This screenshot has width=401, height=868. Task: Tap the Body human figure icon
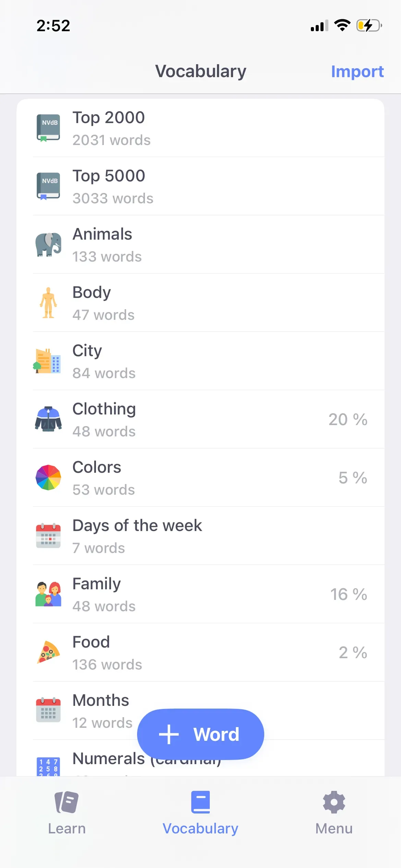(48, 303)
